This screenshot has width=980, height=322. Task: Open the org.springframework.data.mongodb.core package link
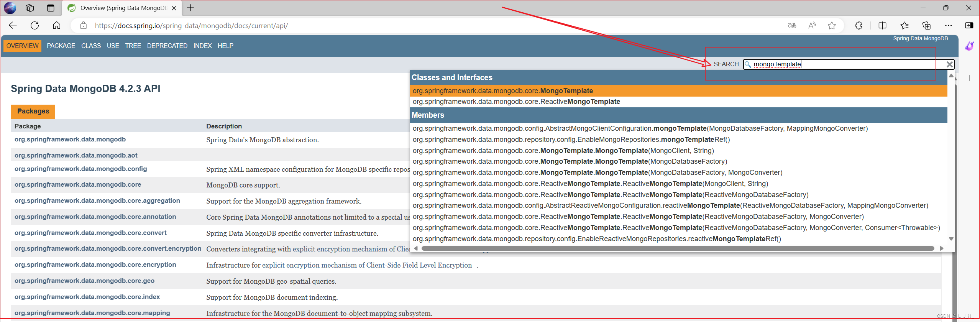[78, 184]
